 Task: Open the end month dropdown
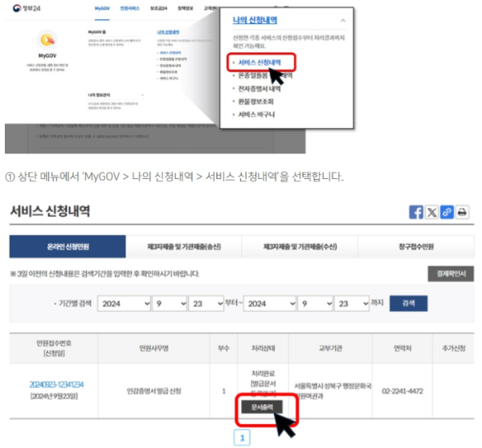point(316,303)
